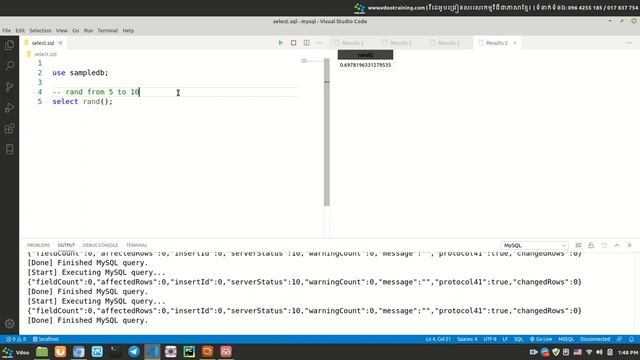Change encoding via UTF-8
The width and height of the screenshot is (640, 360).
490,339
